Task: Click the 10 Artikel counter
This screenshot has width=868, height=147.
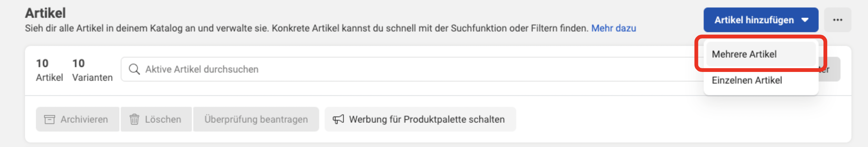Action: (49, 70)
